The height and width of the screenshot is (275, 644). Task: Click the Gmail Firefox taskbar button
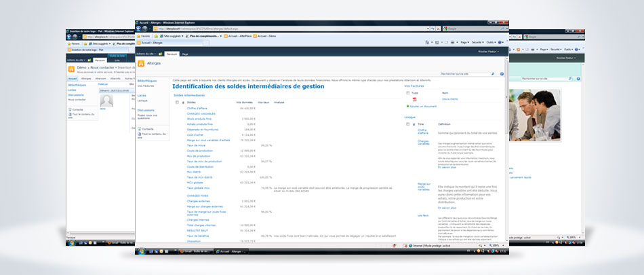point(197,251)
